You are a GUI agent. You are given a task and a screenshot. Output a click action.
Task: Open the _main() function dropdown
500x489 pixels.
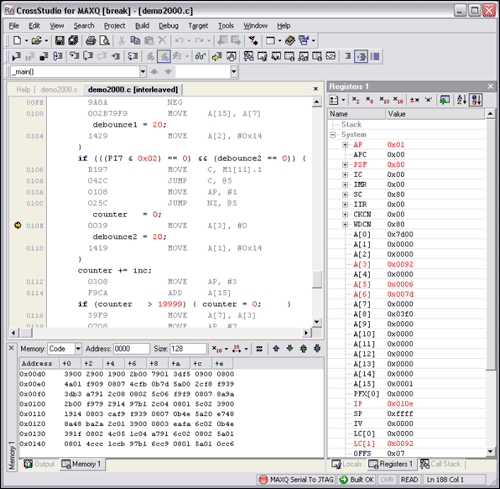[x=143, y=72]
